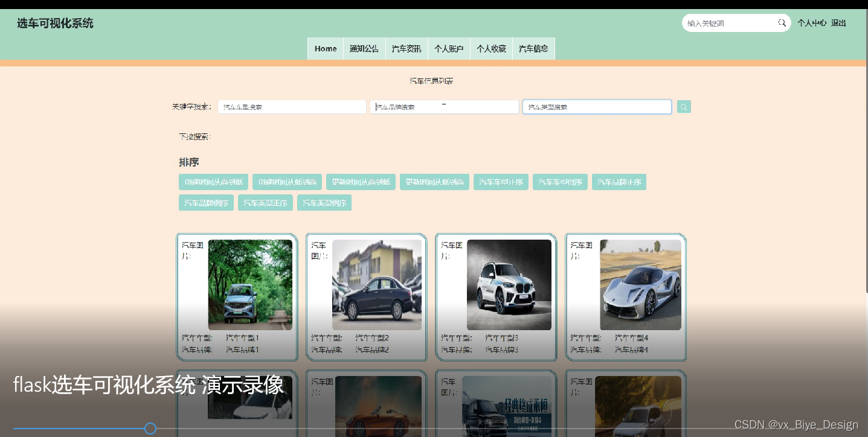Click the 汽车车型3 value text

501,338
